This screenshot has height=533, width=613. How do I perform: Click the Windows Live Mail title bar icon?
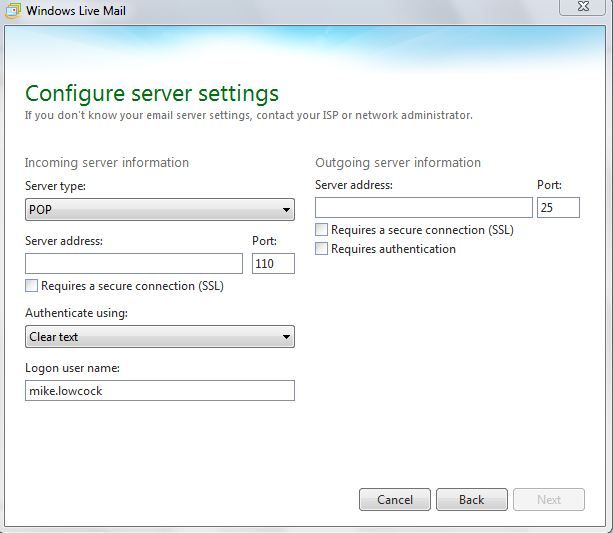pos(13,10)
